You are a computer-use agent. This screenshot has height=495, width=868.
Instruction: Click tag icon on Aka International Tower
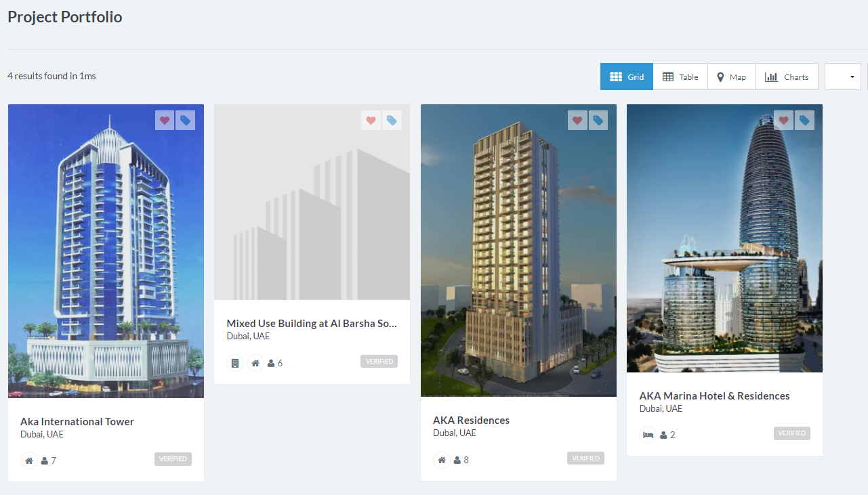(185, 121)
